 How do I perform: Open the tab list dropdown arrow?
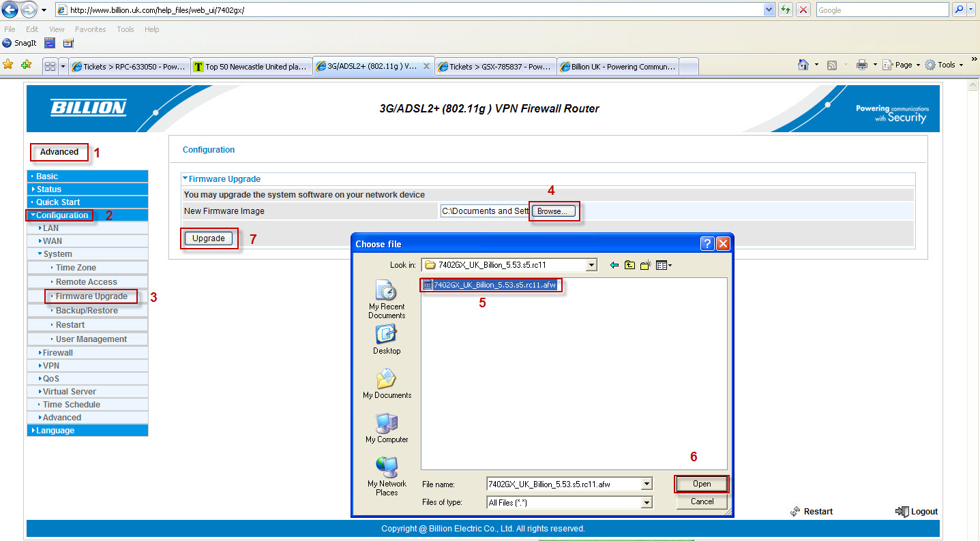point(63,67)
